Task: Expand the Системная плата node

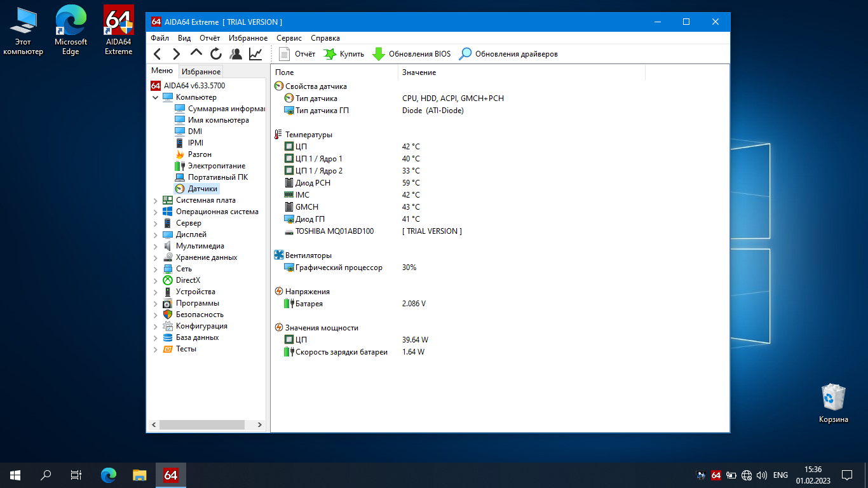Action: (x=156, y=200)
